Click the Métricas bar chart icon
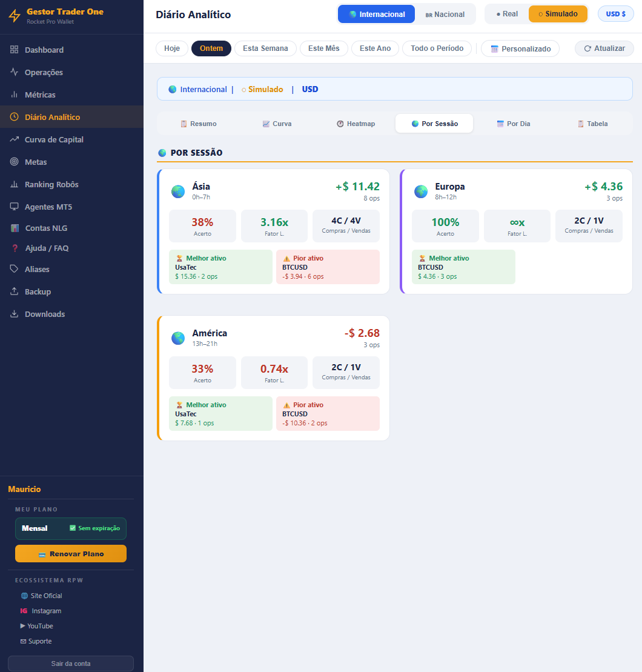The image size is (642, 672). point(14,95)
